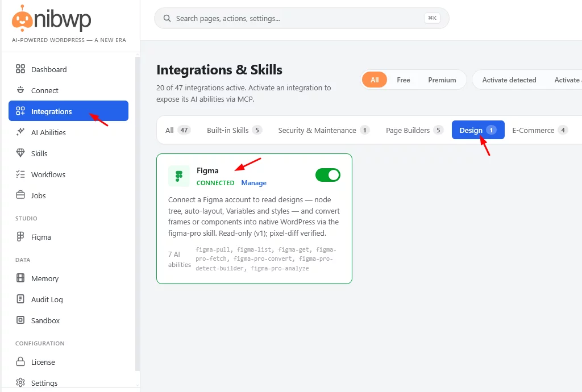
Task: Switch to the Page Builders tab
Action: click(x=414, y=130)
